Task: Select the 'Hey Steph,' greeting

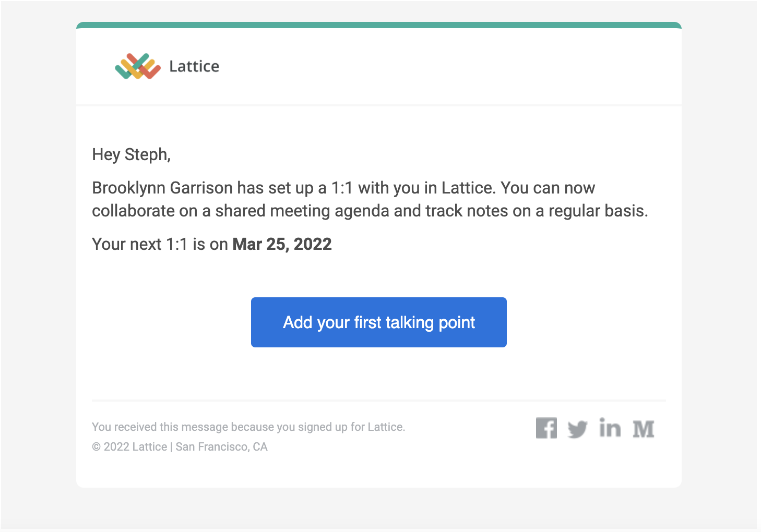Action: pos(132,154)
